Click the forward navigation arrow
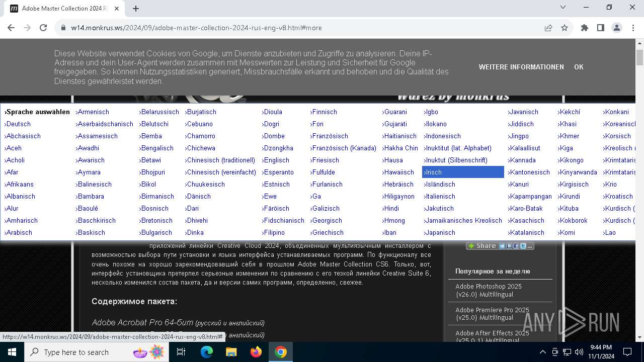 tap(27, 28)
